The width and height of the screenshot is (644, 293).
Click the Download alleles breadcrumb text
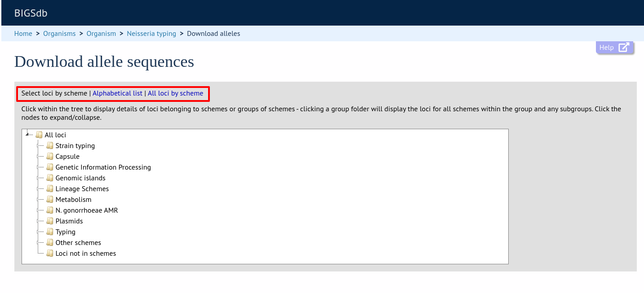(x=213, y=34)
